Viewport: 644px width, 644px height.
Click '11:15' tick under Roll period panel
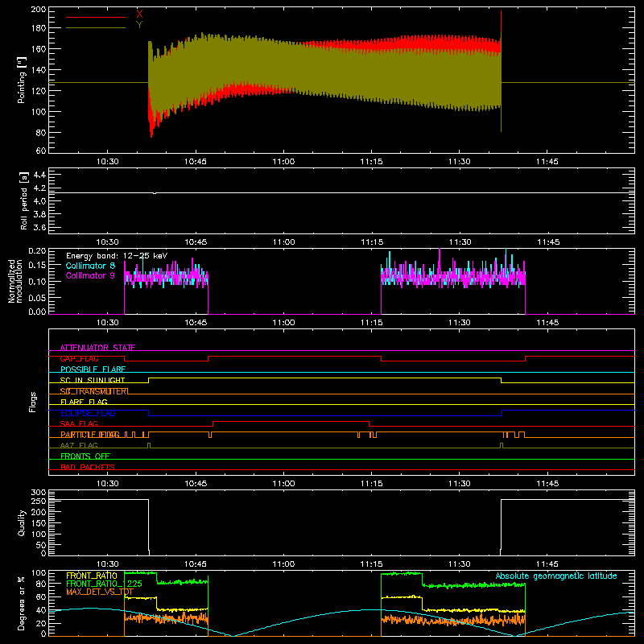tap(371, 242)
